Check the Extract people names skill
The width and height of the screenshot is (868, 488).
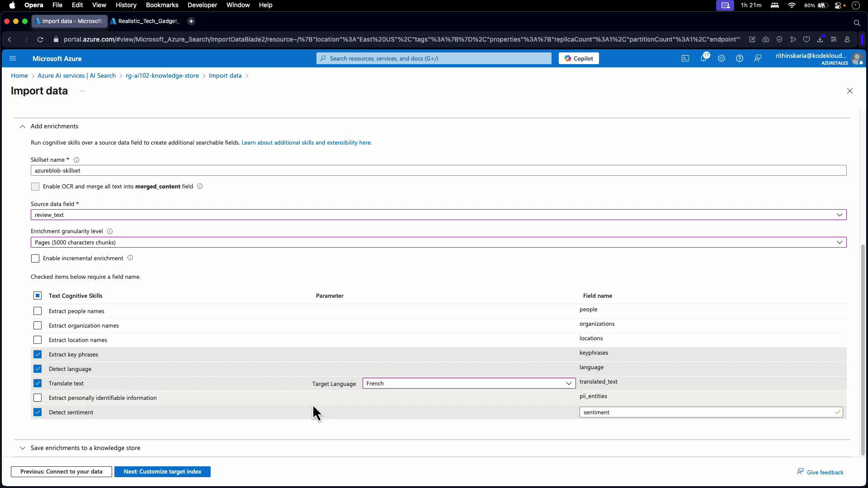(x=38, y=311)
